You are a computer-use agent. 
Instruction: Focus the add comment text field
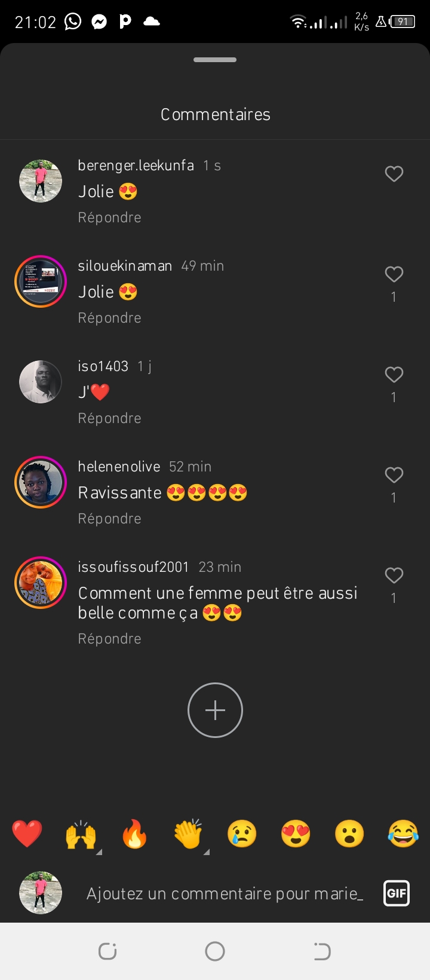(x=225, y=893)
